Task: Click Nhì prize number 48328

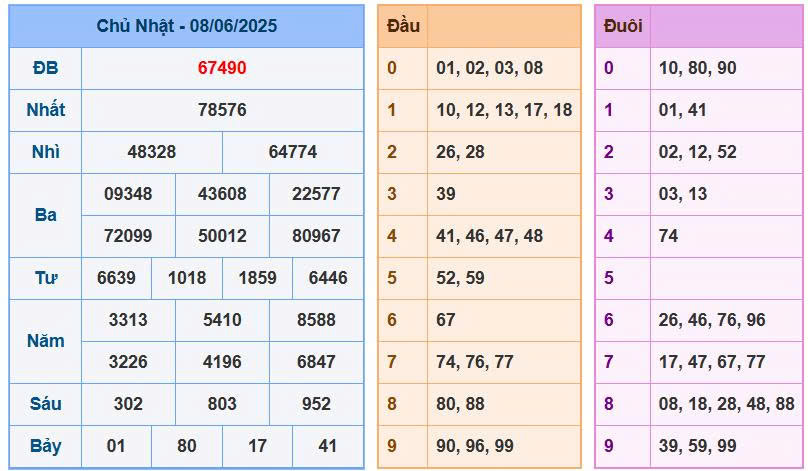Action: coord(152,152)
